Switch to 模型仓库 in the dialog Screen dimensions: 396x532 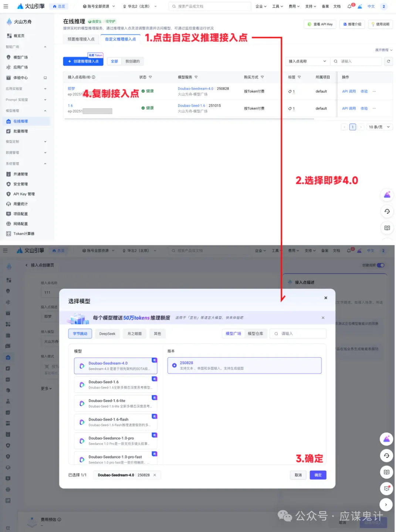pyautogui.click(x=255, y=334)
